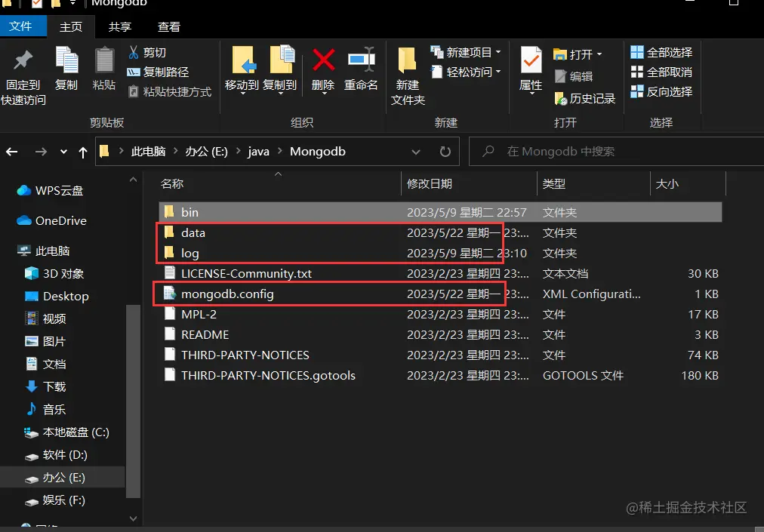Select the THIRD-PARTY-NOTICES.gotools file
764x532 pixels.
pos(440,376)
